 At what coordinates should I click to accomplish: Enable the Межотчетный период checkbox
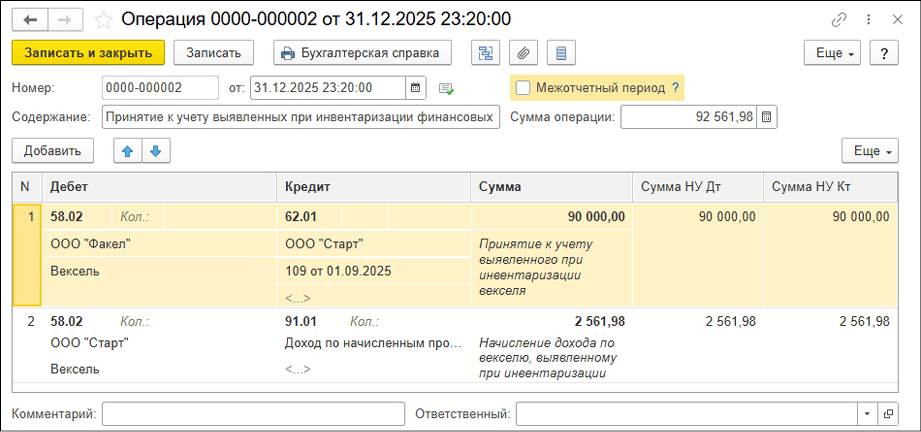click(523, 88)
